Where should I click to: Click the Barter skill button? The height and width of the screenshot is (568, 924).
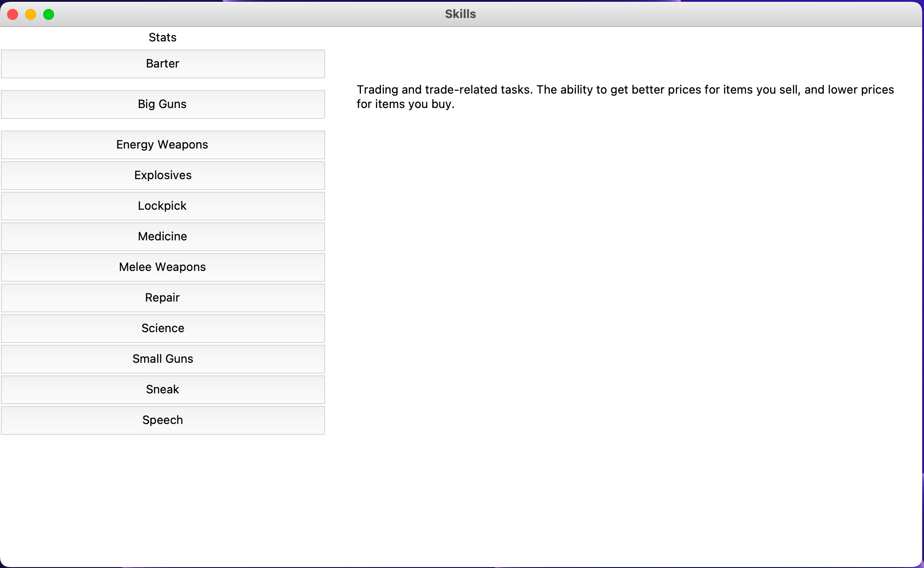coord(163,64)
